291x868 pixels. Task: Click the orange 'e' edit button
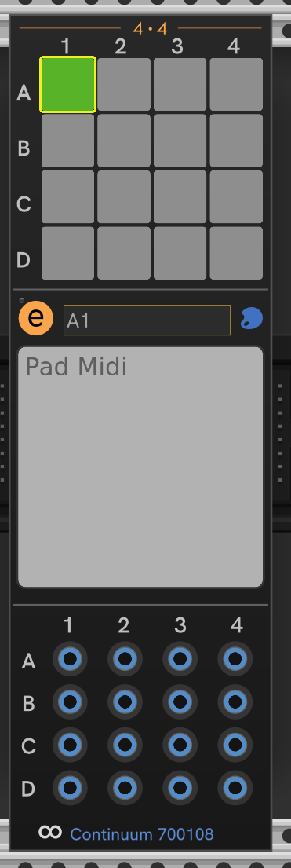(36, 319)
